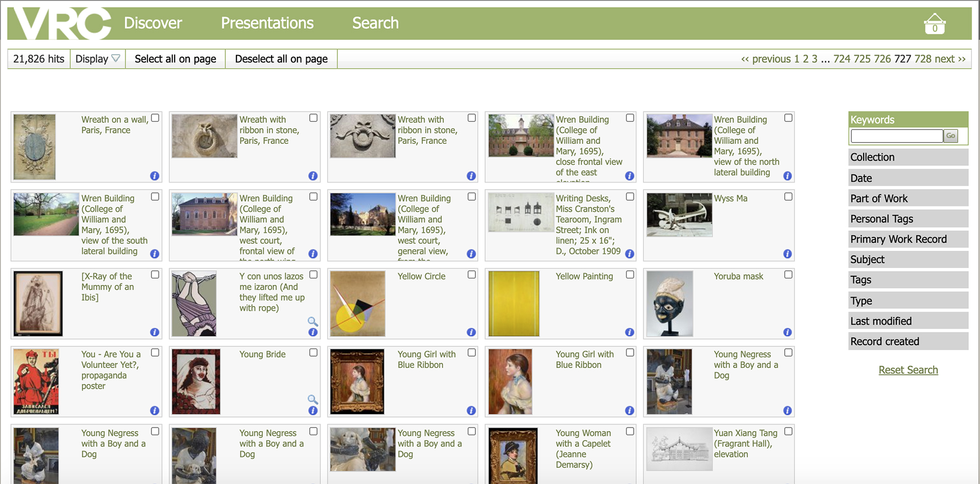Check the Writing Desks item checkbox
The height and width of the screenshot is (484, 980).
[x=630, y=197]
